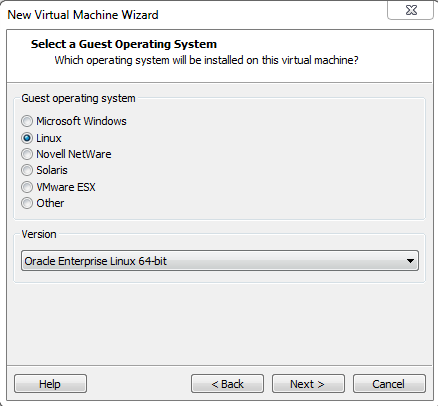
Task: Go back with the < Back button
Action: (227, 384)
